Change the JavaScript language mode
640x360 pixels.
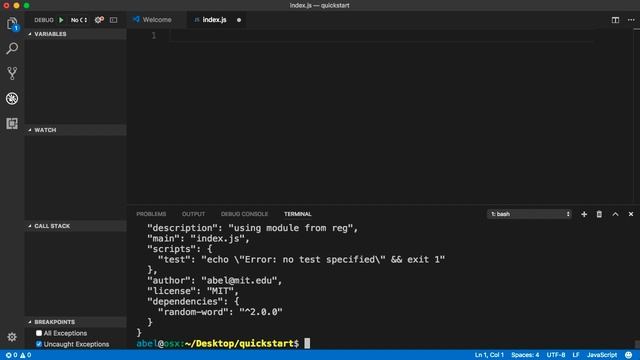(x=602, y=355)
